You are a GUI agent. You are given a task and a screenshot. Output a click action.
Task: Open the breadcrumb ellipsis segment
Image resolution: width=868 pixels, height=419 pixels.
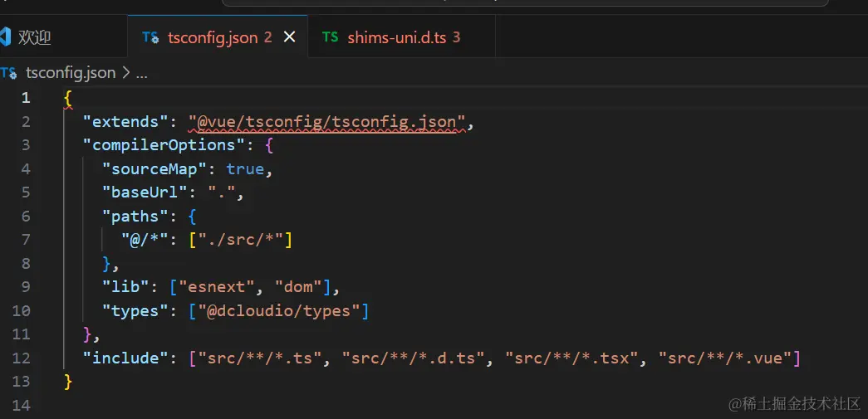click(141, 73)
